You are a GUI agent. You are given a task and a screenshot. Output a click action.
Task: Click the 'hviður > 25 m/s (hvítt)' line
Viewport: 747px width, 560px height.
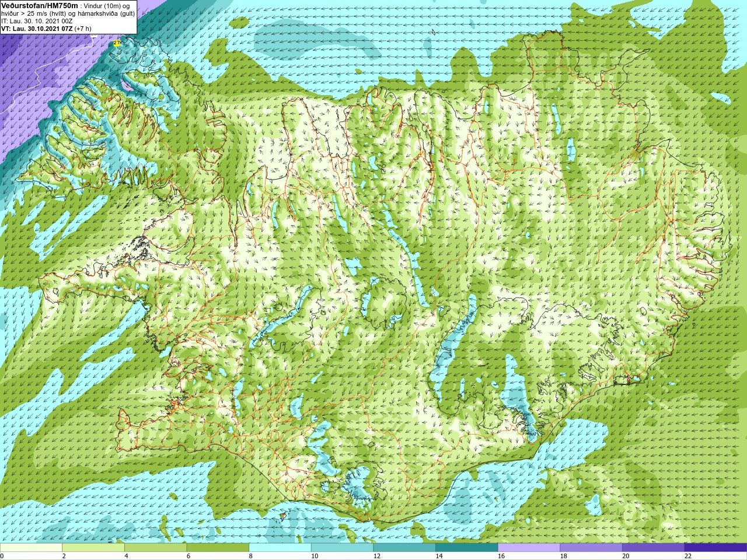point(34,13)
